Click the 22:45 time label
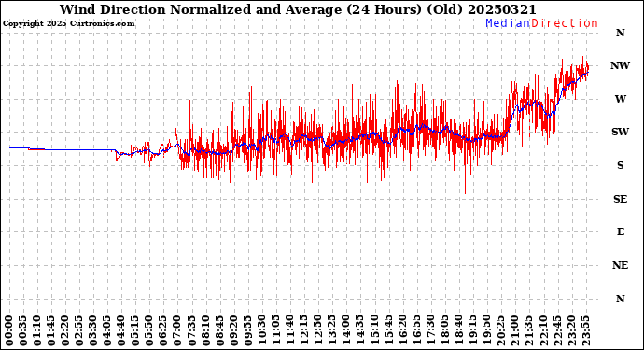The width and height of the screenshot is (644, 350). click(558, 330)
